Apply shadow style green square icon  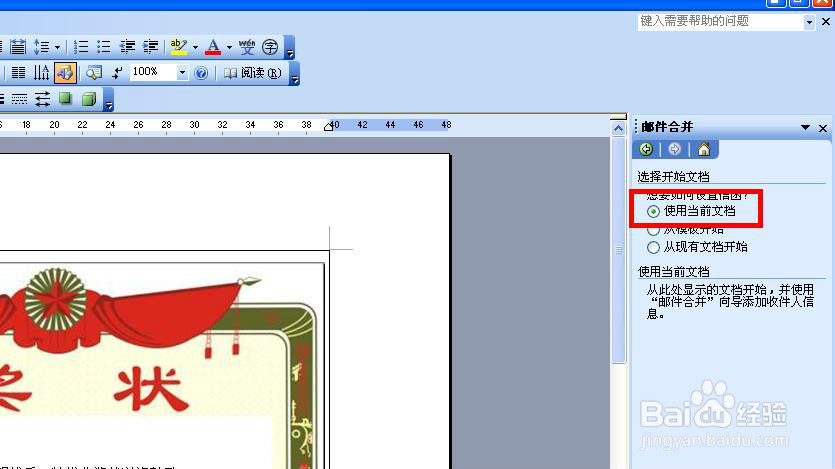(x=66, y=98)
